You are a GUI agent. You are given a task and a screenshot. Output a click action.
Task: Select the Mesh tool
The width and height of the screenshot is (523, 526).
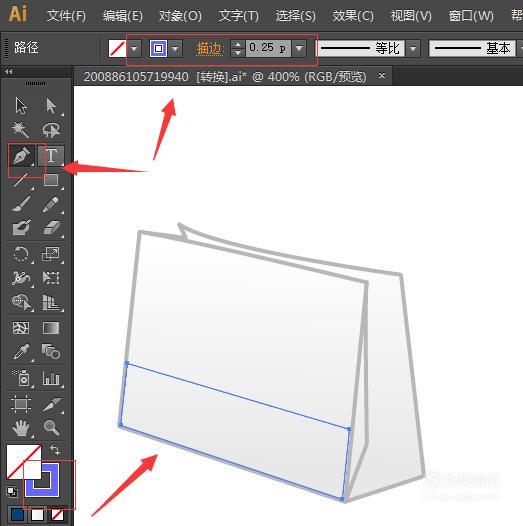click(21, 328)
